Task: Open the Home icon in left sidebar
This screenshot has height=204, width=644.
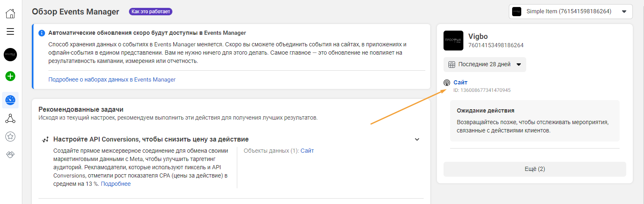Action: [x=10, y=14]
